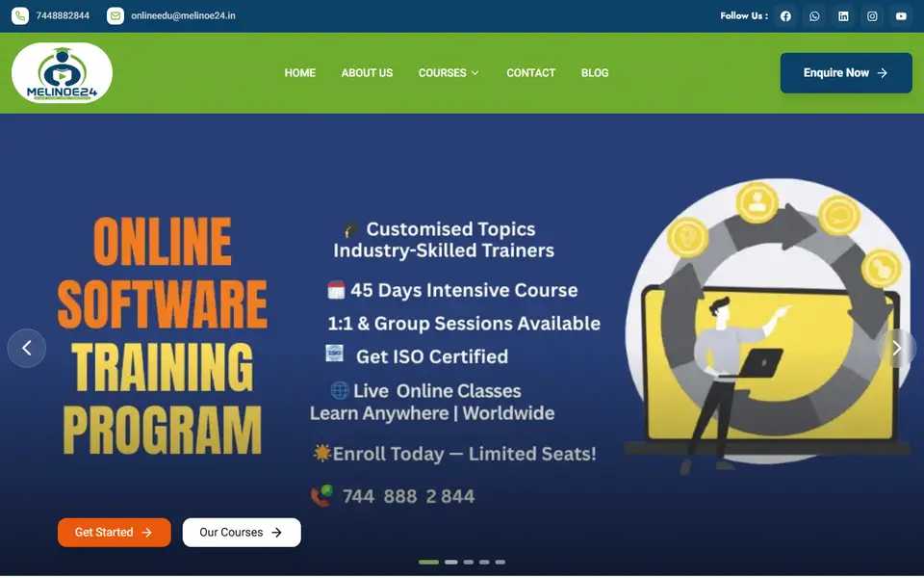Click the phone number 7448882844 in top bar
Image resolution: width=924 pixels, height=578 pixels.
coord(64,16)
